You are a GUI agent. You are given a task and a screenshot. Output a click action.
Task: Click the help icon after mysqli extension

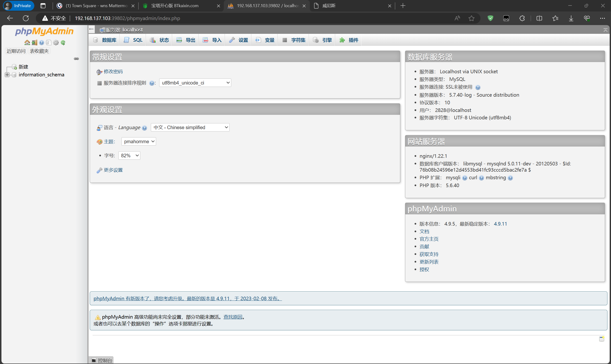point(465,178)
